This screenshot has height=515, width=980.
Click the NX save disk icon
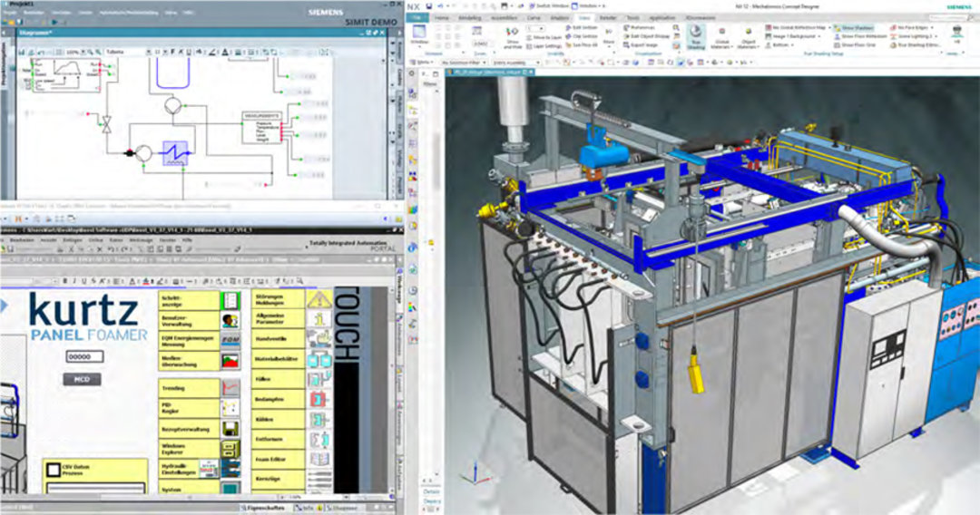(x=429, y=6)
